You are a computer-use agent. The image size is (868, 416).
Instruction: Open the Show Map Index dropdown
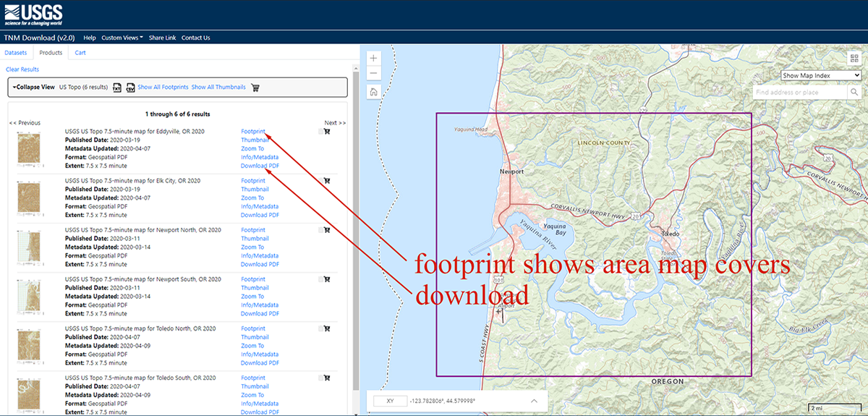(x=821, y=75)
